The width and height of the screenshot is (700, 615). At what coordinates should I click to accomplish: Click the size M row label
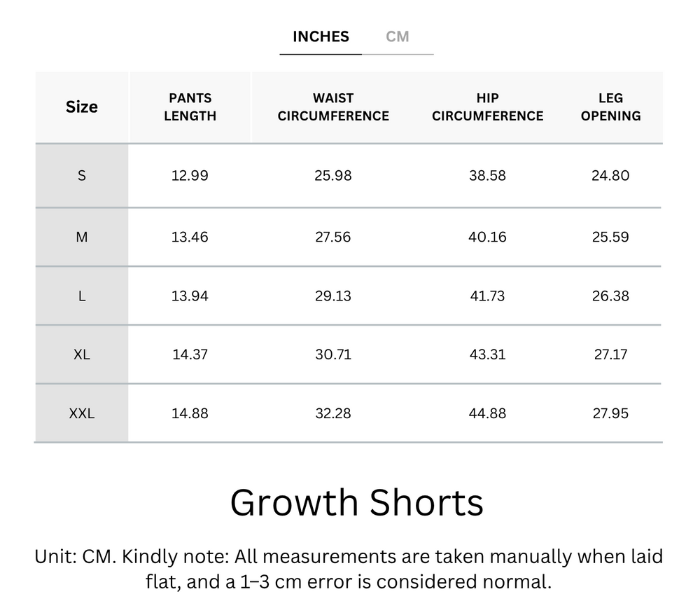(x=81, y=237)
